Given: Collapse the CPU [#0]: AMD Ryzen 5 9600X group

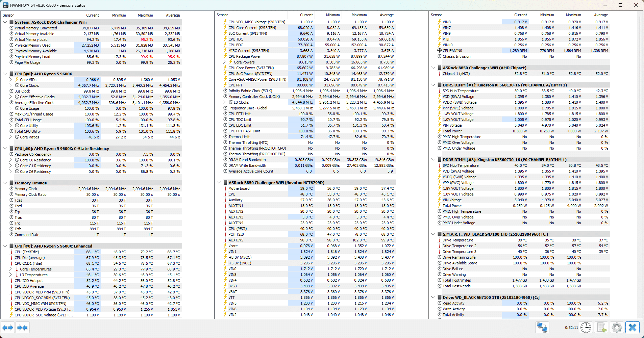Looking at the screenshot, I should (x=5, y=74).
